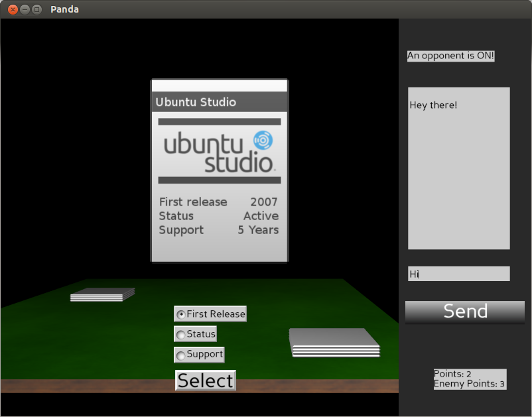Minimize the Panda window
Image resolution: width=532 pixels, height=417 pixels.
click(25, 9)
